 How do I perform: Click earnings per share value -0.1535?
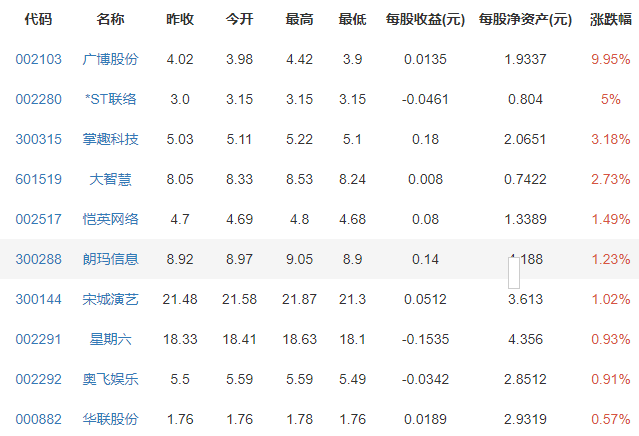[425, 339]
